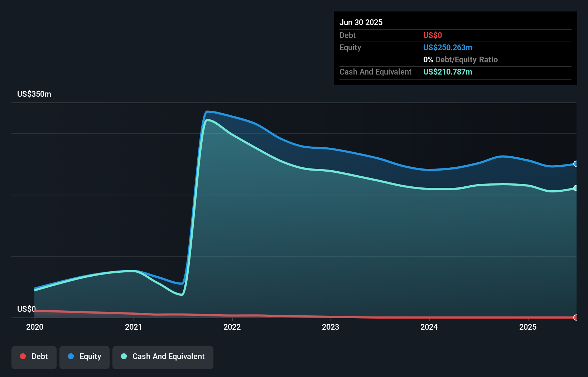This screenshot has height=377, width=588.
Task: Select the red Debt endpoint marker on chart
Action: (x=576, y=318)
